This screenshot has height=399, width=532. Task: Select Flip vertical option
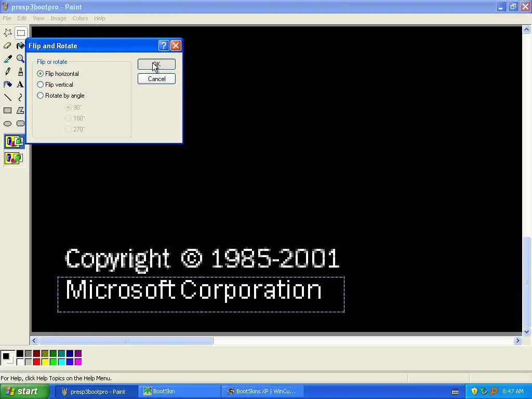[55, 85]
